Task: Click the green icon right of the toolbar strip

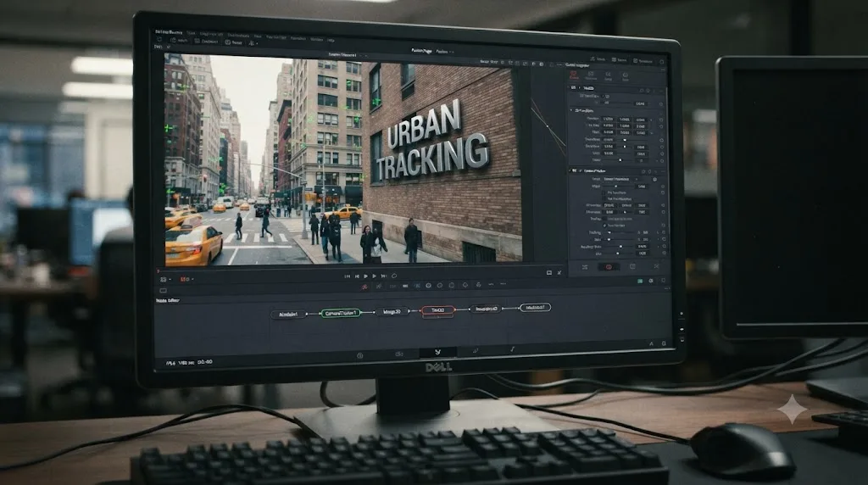Action: [640, 282]
